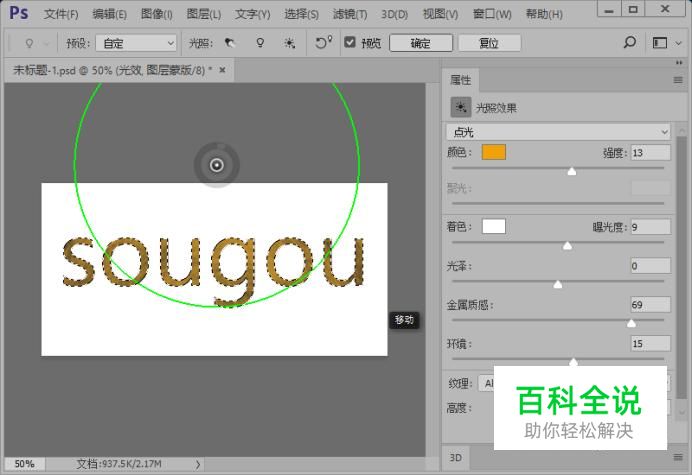Pick the white 着色 colorize swatch
The image size is (692, 475).
pos(494,226)
